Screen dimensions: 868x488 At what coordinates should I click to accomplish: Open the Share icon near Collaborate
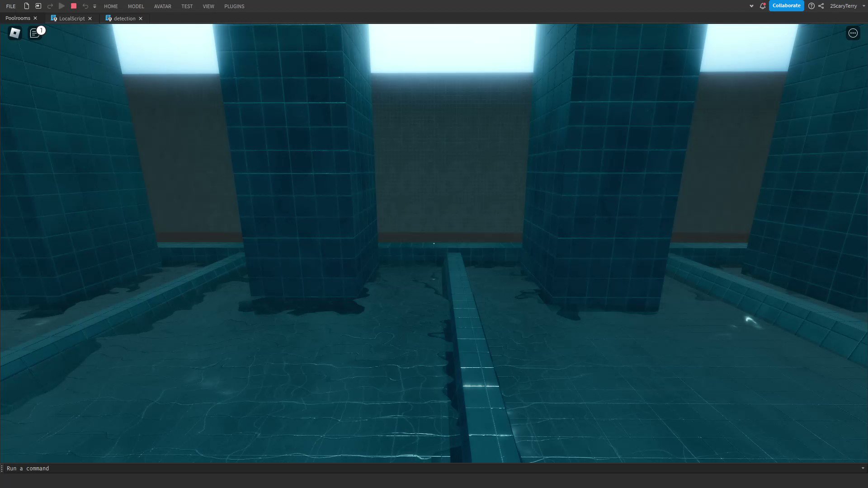point(821,6)
